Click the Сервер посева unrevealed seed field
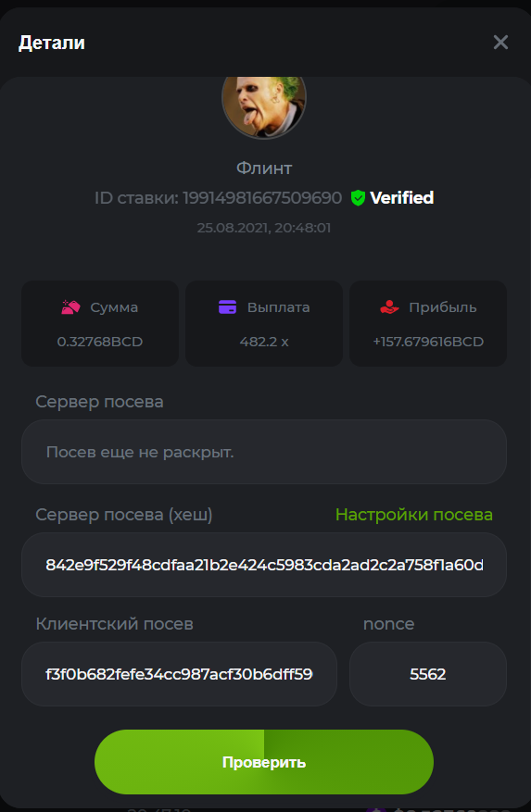The height and width of the screenshot is (812, 531). pos(264,452)
